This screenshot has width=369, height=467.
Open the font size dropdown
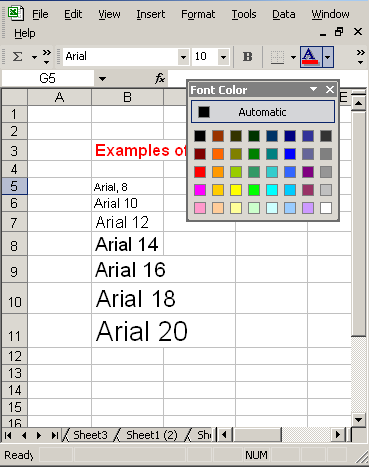tap(223, 57)
